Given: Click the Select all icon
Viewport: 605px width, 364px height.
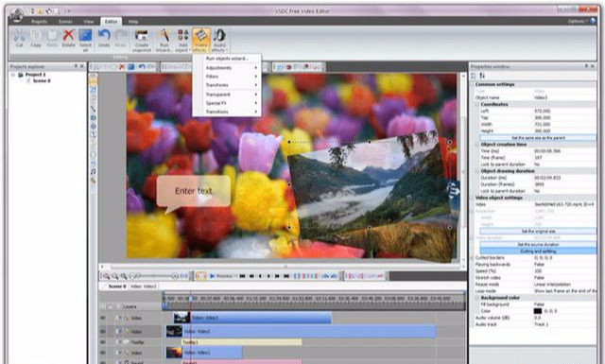Looking at the screenshot, I should pyautogui.click(x=85, y=36).
